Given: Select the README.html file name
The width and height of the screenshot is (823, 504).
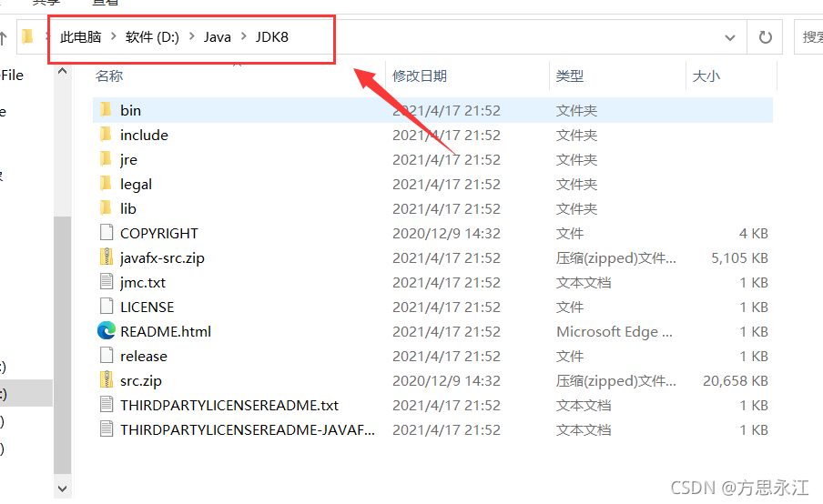Looking at the screenshot, I should pyautogui.click(x=166, y=331).
